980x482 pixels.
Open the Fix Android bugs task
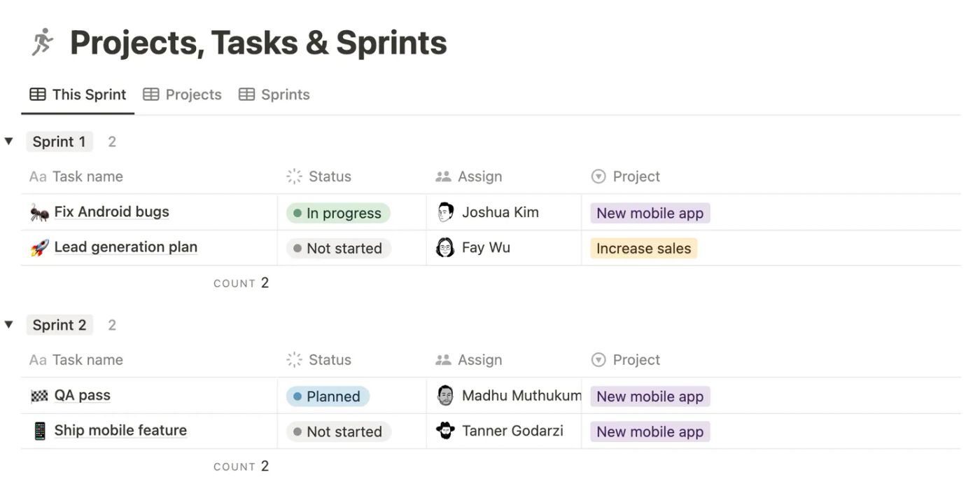(x=111, y=212)
